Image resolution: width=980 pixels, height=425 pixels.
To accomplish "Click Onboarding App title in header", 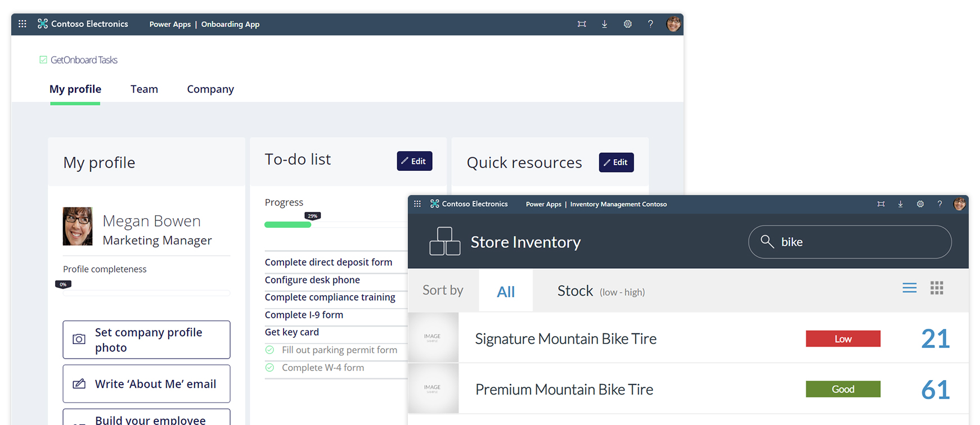I will (230, 24).
